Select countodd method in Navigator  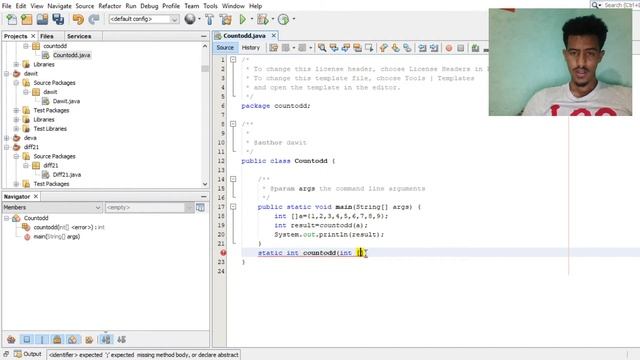[x=69, y=227]
